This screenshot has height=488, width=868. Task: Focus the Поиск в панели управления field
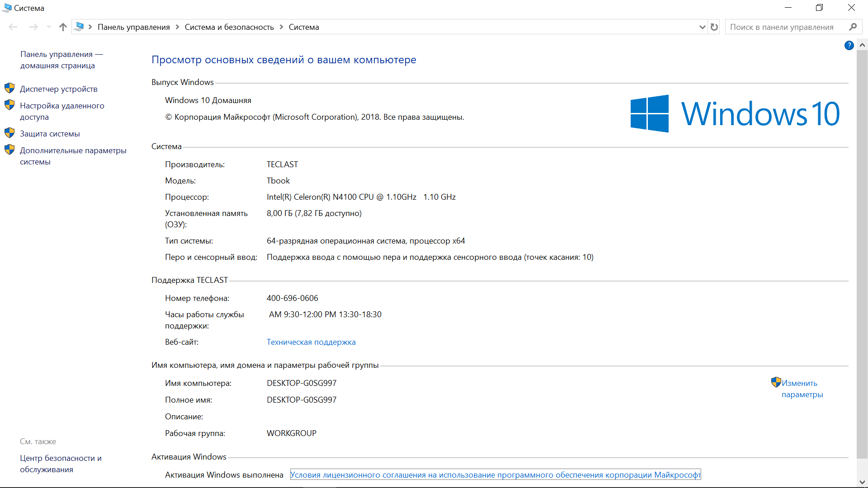[x=787, y=27]
